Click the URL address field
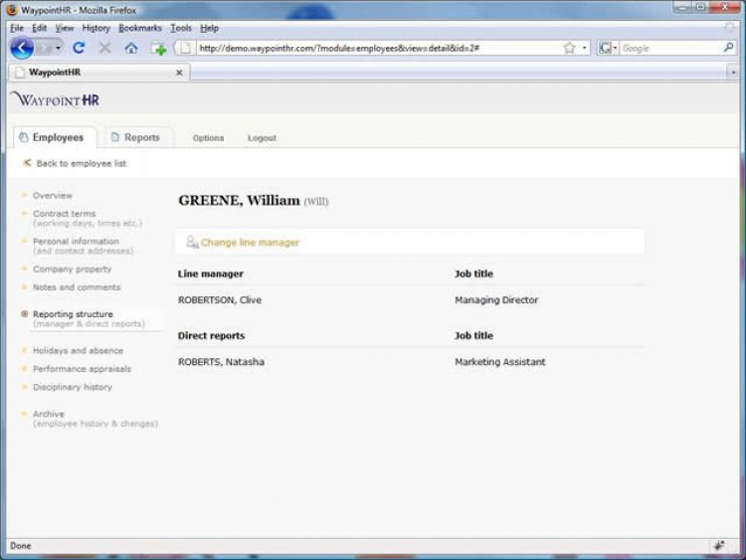 click(x=378, y=48)
